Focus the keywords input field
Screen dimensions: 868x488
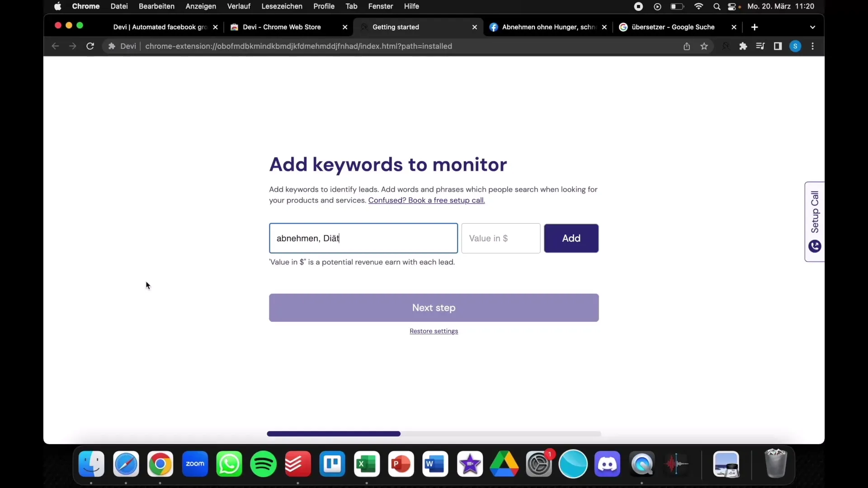[x=363, y=238]
